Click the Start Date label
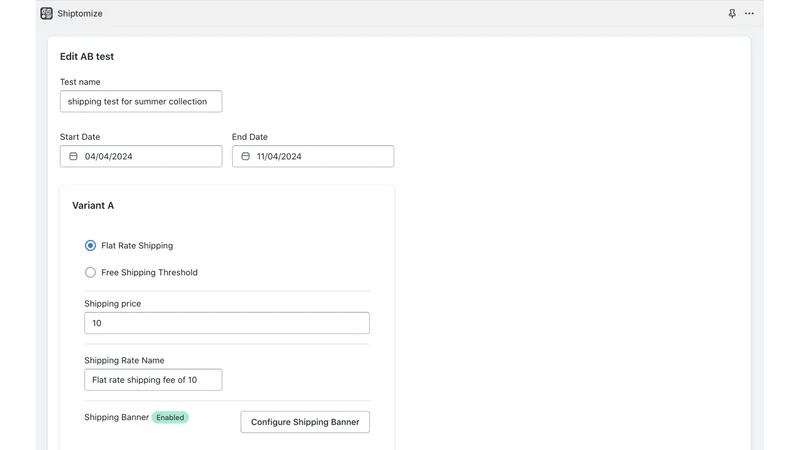The width and height of the screenshot is (800, 450). point(80,137)
